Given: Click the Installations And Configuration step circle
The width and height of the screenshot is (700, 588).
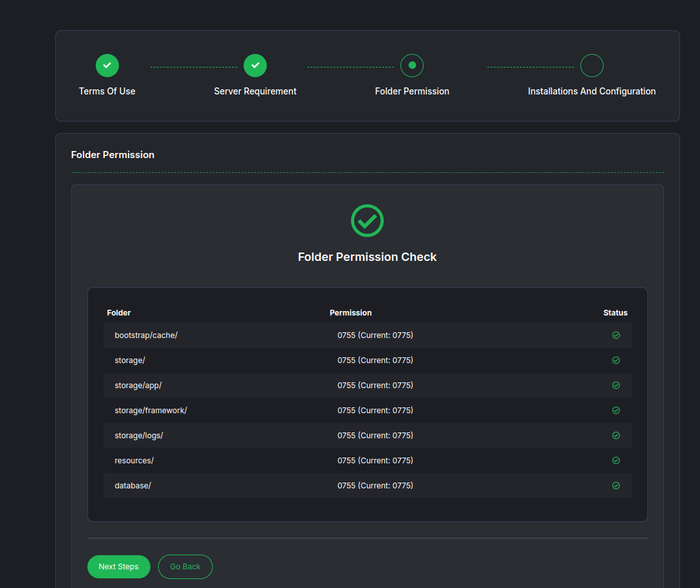Looking at the screenshot, I should pyautogui.click(x=591, y=66).
